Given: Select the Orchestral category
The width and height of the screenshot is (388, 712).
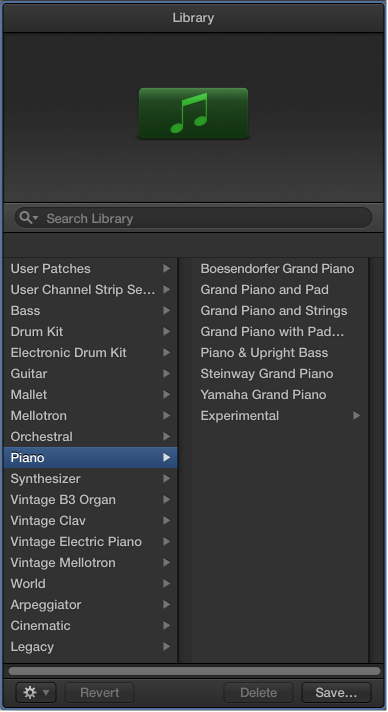Looking at the screenshot, I should 90,436.
